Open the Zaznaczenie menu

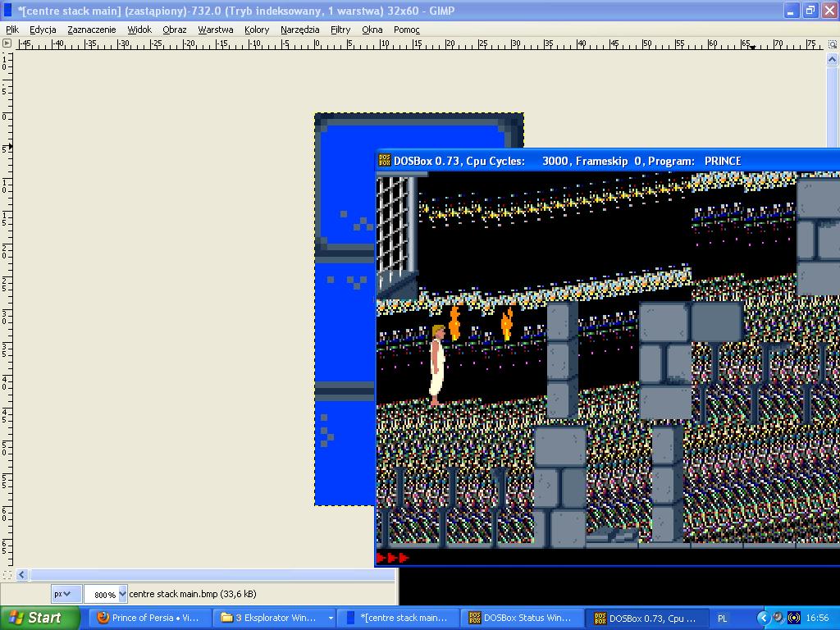click(92, 30)
